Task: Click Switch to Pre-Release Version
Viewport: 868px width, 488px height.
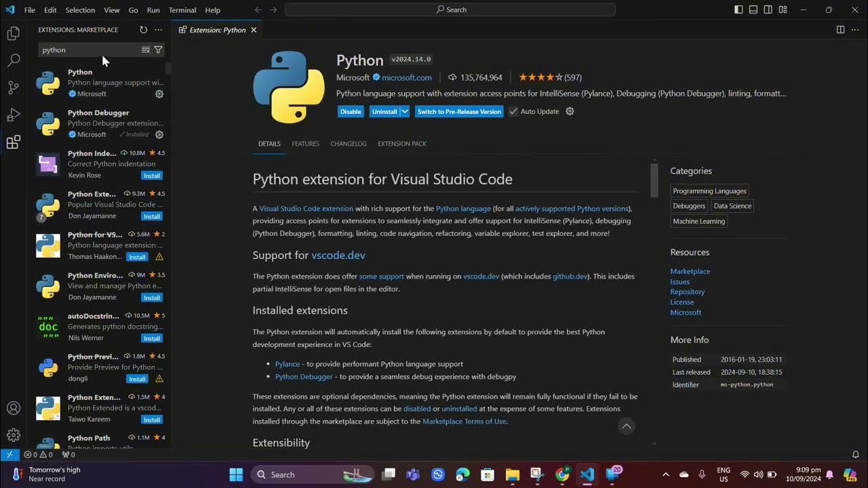Action: (459, 111)
